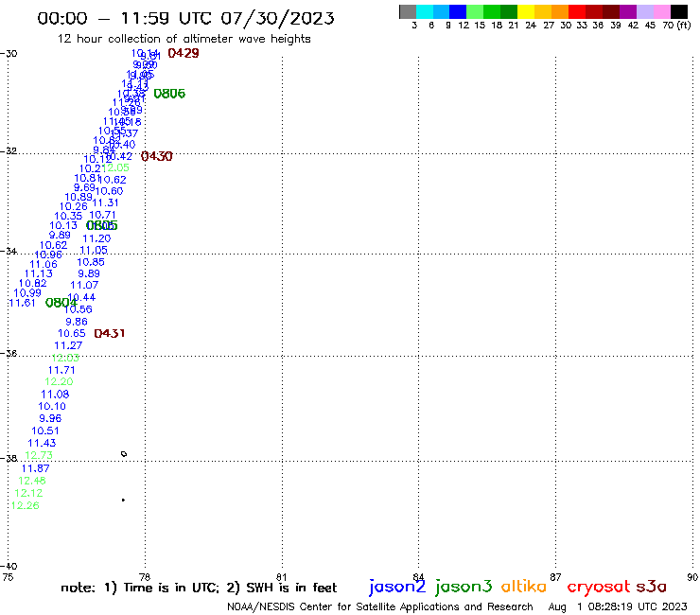This screenshot has height=615, width=700.
Task: Click the green value 12.03
Action: click(x=65, y=358)
